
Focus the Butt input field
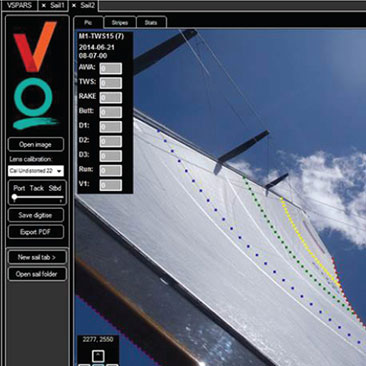point(111,112)
